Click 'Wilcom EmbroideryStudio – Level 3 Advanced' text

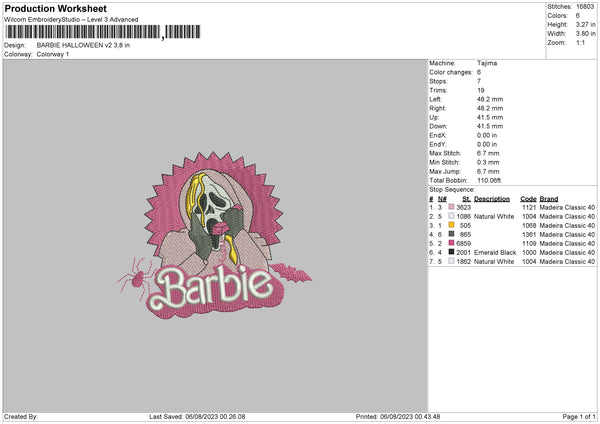(71, 20)
